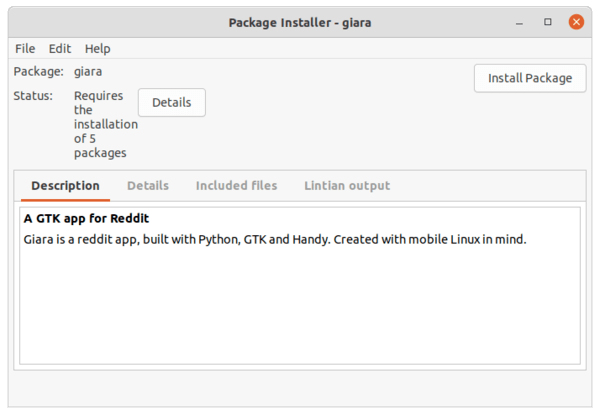The height and width of the screenshot is (415, 600).
Task: Switch to the Details tab
Action: pyautogui.click(x=148, y=186)
